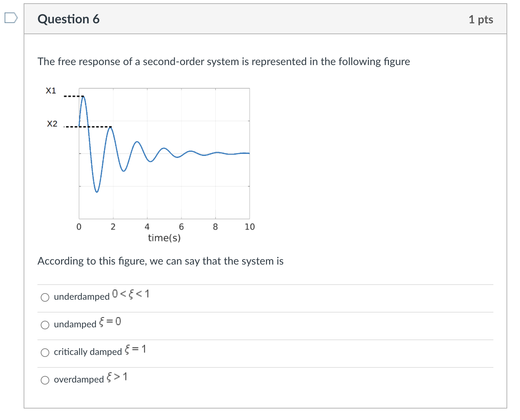Select the undamped radio button
This screenshot has height=420, width=520.
[45, 325]
